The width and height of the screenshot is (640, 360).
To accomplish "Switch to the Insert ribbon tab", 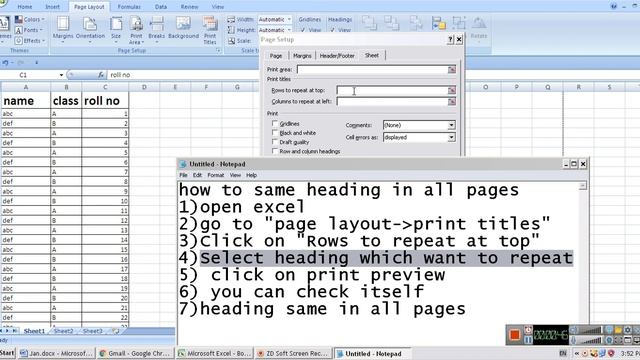I will [x=52, y=7].
